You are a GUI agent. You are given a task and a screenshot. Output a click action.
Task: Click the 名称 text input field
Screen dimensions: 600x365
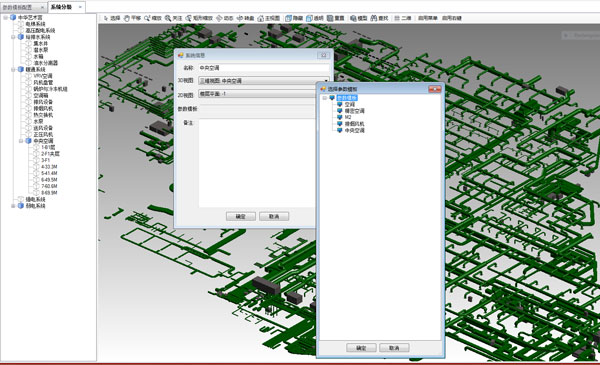coord(264,68)
